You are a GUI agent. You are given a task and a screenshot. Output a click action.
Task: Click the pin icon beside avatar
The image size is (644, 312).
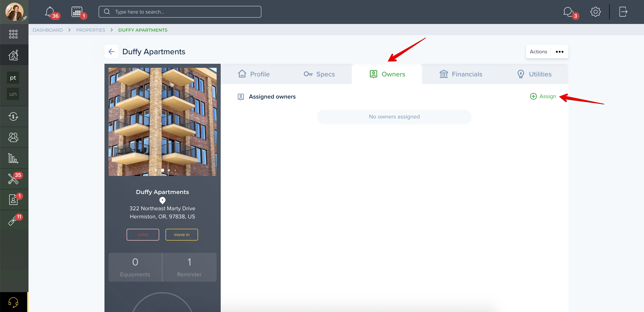24,19
